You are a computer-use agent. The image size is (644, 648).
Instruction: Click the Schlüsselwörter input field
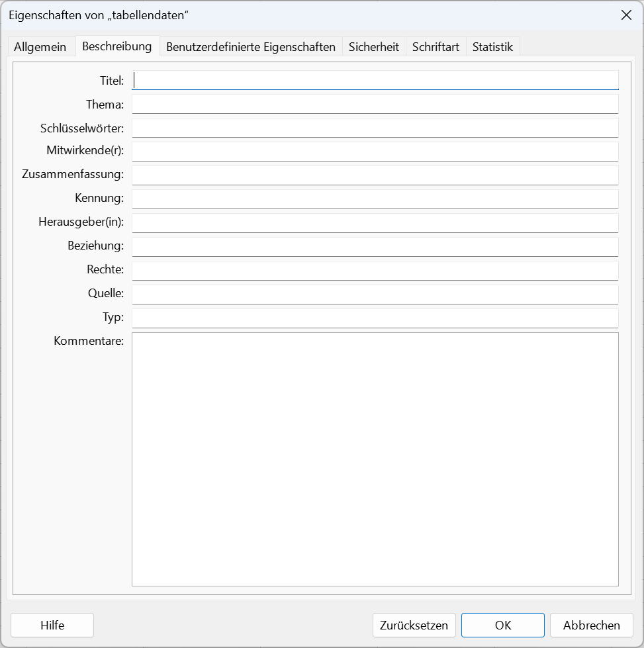(x=375, y=128)
